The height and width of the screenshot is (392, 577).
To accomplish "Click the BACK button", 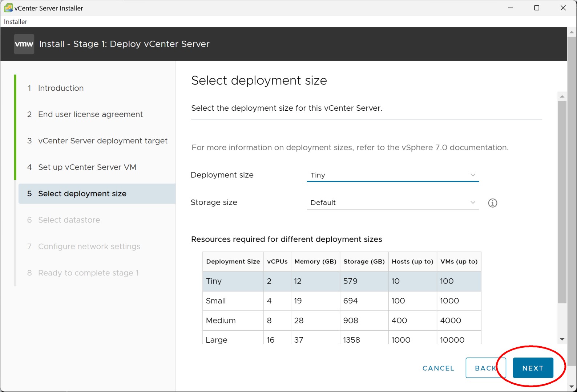I will [486, 368].
